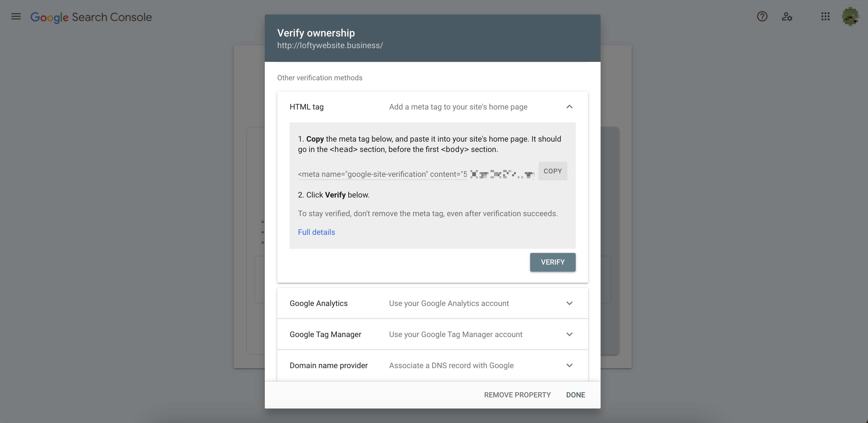The image size is (868, 423).
Task: Open the user settings people icon
Action: (787, 17)
